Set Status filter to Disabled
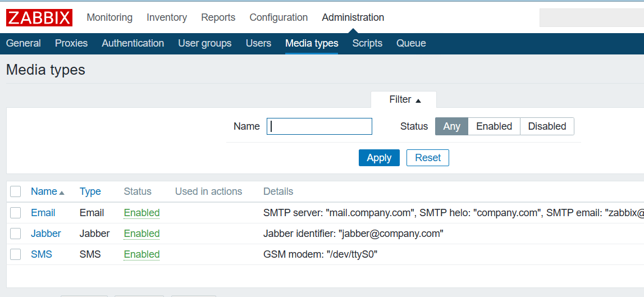644x297 pixels. pyautogui.click(x=547, y=126)
